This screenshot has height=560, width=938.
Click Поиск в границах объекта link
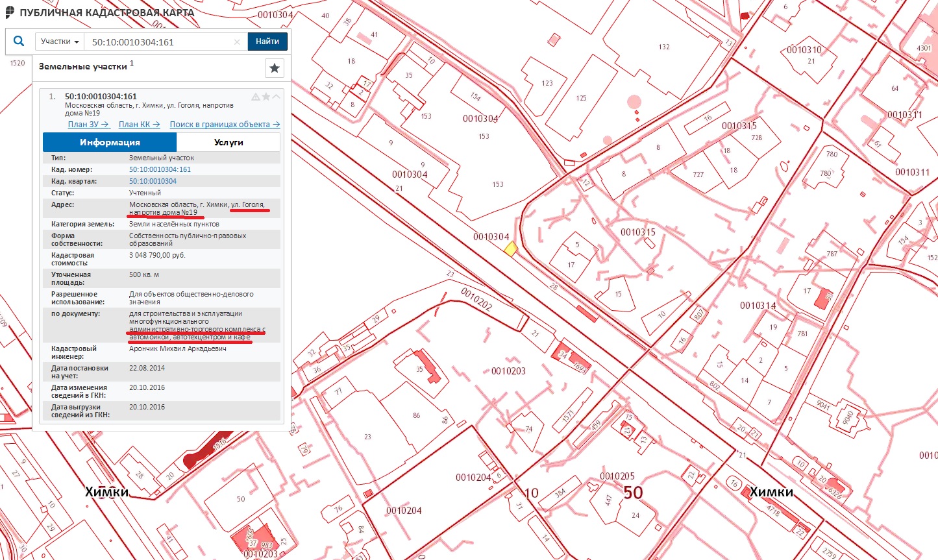coord(225,125)
